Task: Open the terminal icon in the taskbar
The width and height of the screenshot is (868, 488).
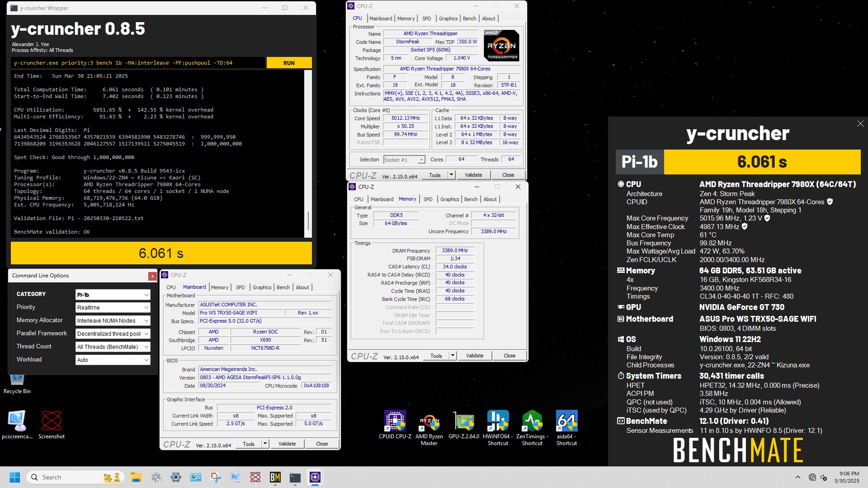Action: click(x=295, y=477)
